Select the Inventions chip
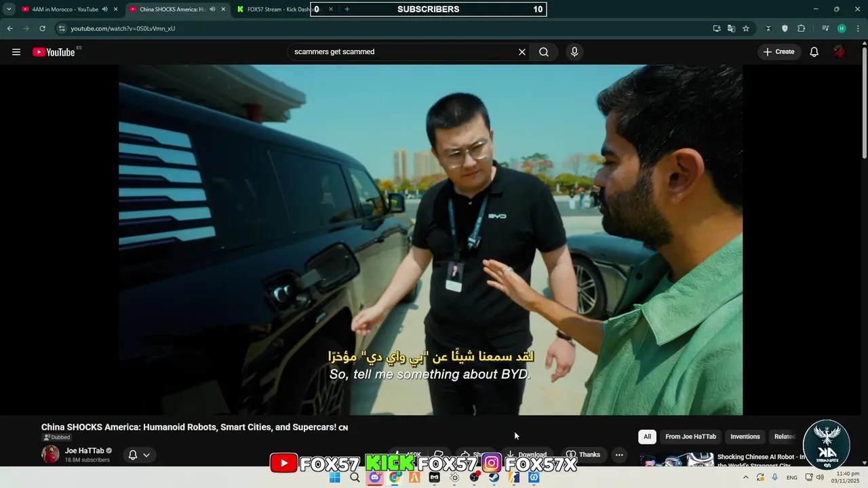Image resolution: width=868 pixels, height=488 pixels. click(745, 436)
